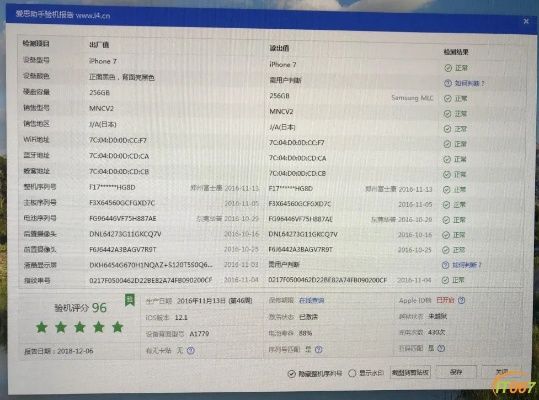This screenshot has width=539, height=400.
Task: Click the green badge beside 验机评分 96
Action: pyautogui.click(x=130, y=301)
